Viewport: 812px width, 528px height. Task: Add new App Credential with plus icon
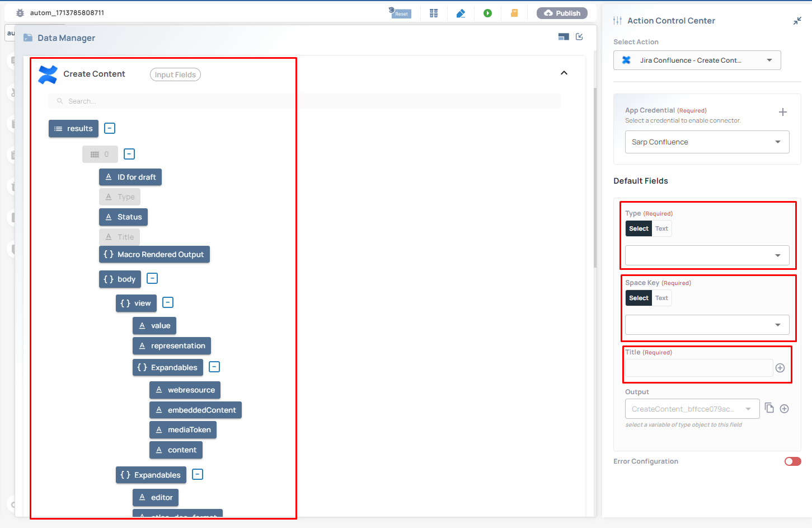tap(783, 112)
